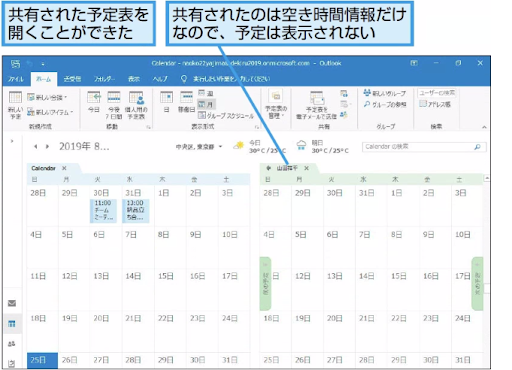Switch to the 週 week view

[x=206, y=93]
